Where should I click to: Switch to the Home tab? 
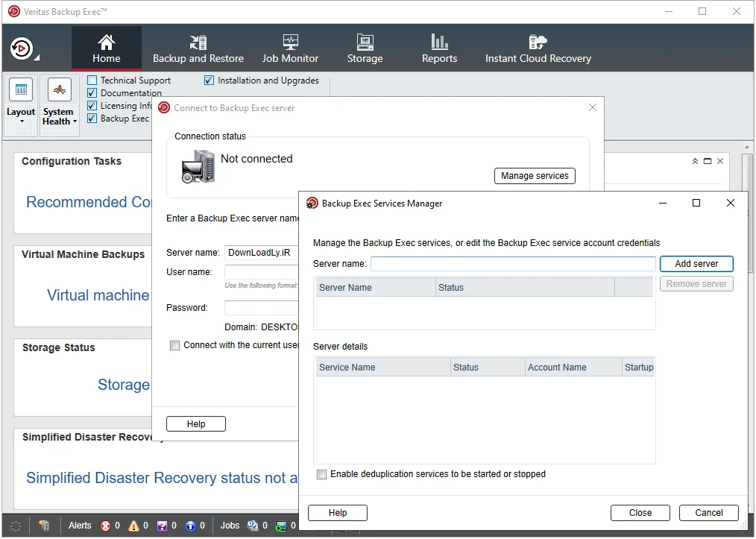pos(107,48)
